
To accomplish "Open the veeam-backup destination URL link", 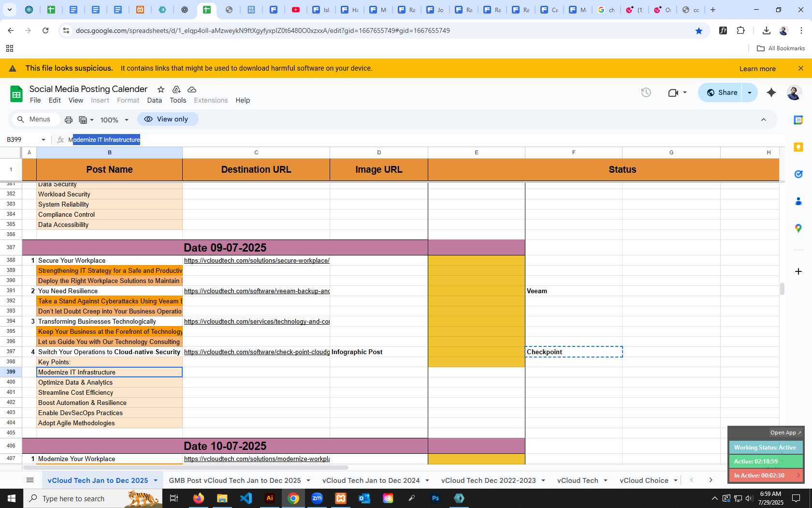I will tap(257, 291).
